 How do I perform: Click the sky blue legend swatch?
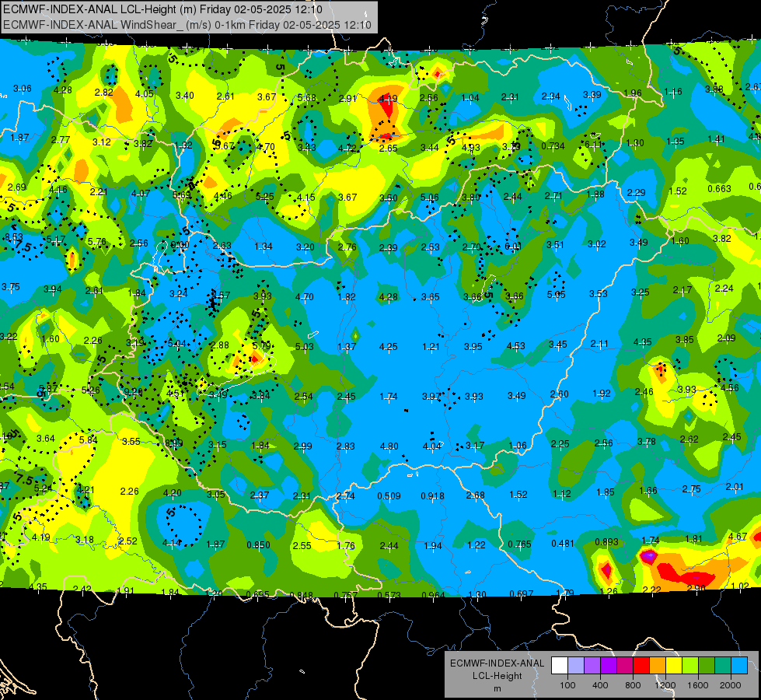pos(739,665)
